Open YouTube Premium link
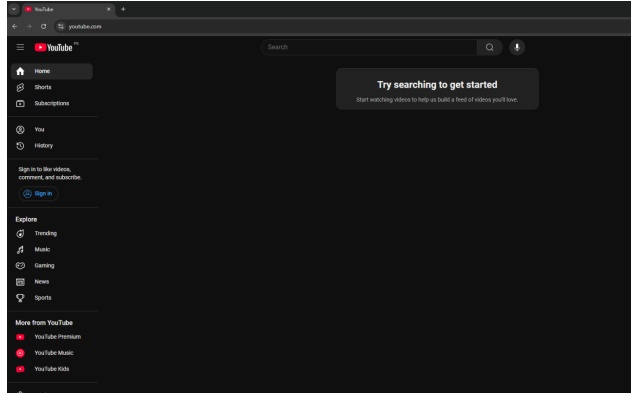643x395 pixels. 52,337
